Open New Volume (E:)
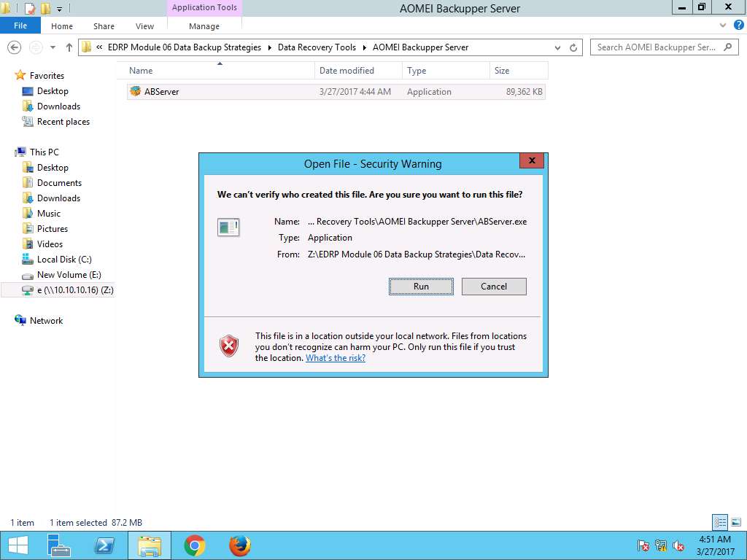The width and height of the screenshot is (747, 560). pos(69,275)
